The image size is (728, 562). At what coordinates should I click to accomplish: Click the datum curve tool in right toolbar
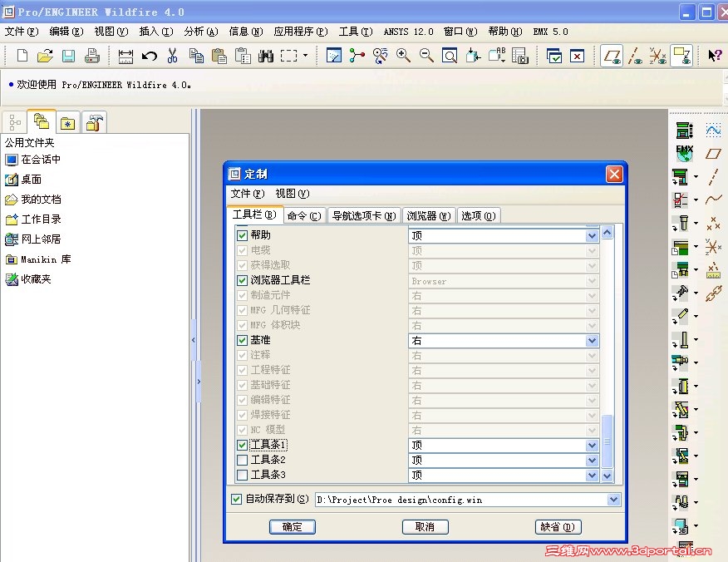tap(713, 200)
